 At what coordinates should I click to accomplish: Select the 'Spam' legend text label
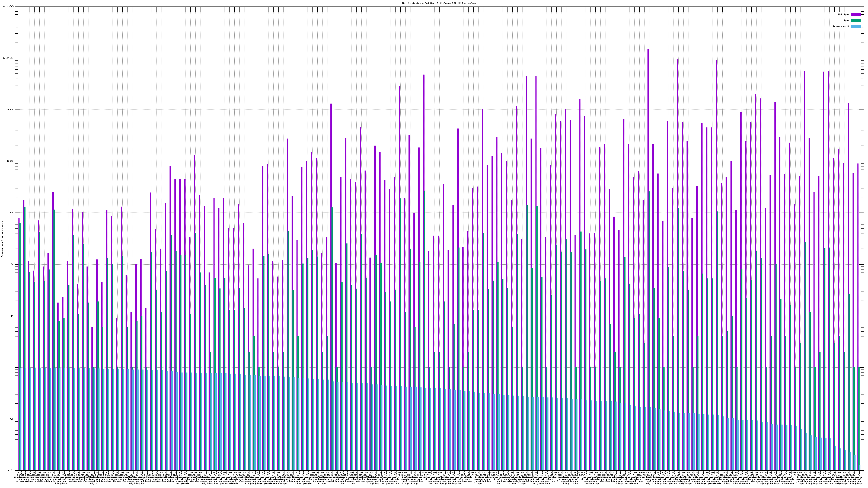click(x=846, y=21)
